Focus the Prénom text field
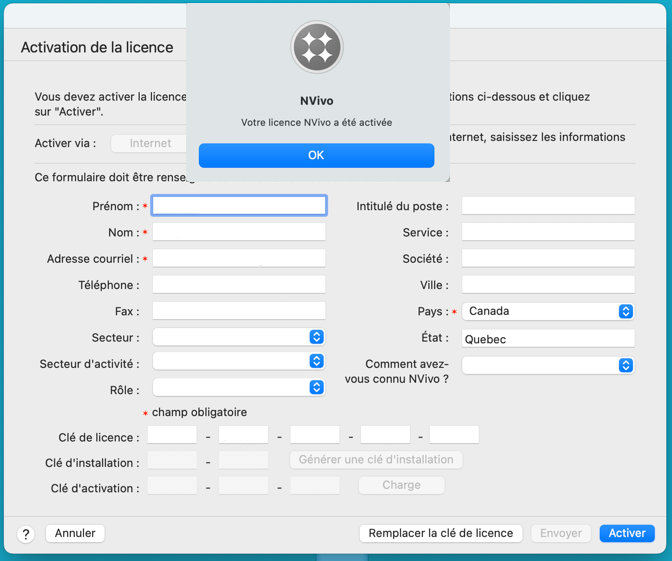This screenshot has height=561, width=672. click(x=239, y=206)
